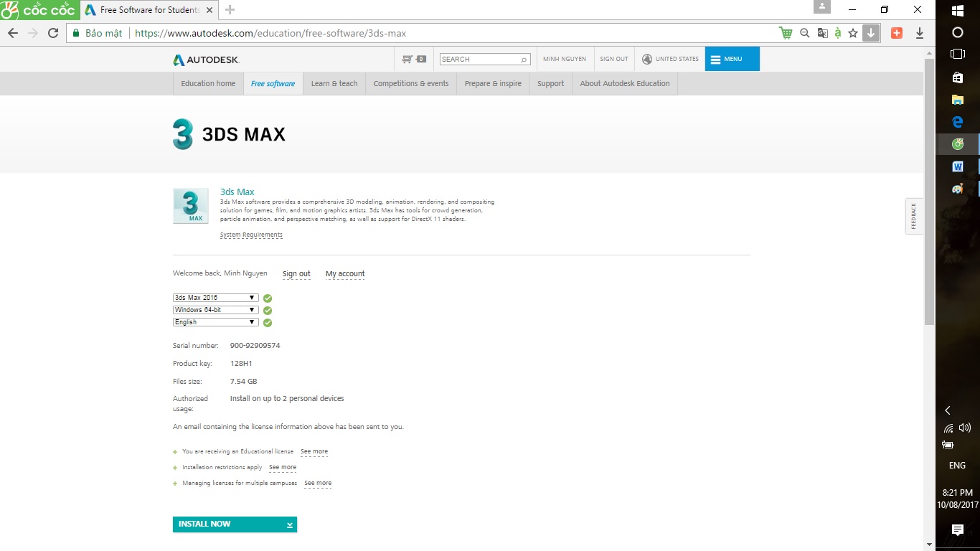Expand the Educational license details with plus
The height and width of the screenshot is (551, 980).
tap(175, 452)
